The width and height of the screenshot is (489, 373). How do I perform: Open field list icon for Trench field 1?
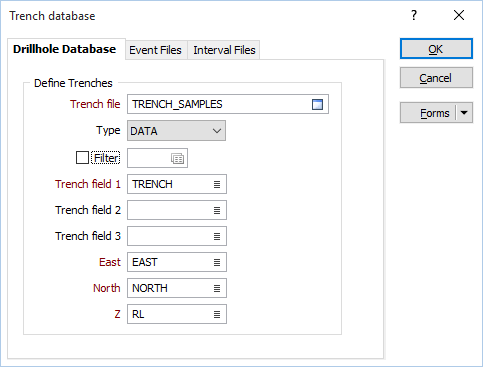point(217,184)
